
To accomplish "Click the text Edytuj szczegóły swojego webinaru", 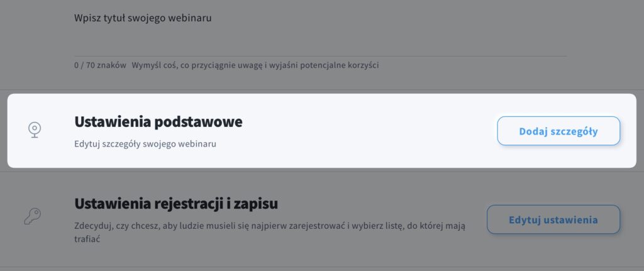I will point(145,144).
